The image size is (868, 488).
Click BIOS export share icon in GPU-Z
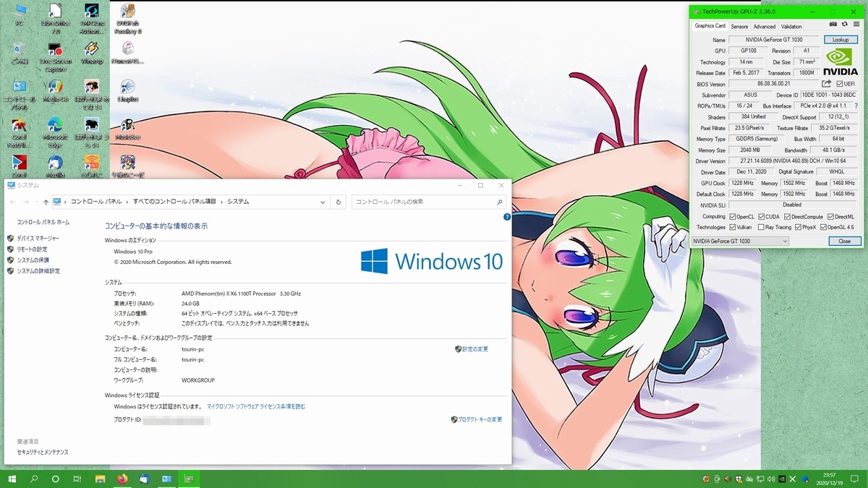point(826,84)
